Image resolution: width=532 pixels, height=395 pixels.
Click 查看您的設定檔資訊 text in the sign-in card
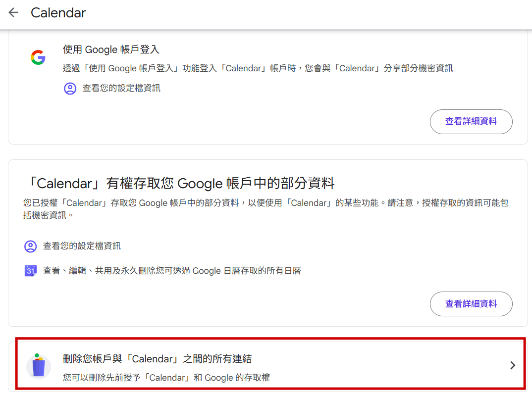click(x=121, y=88)
